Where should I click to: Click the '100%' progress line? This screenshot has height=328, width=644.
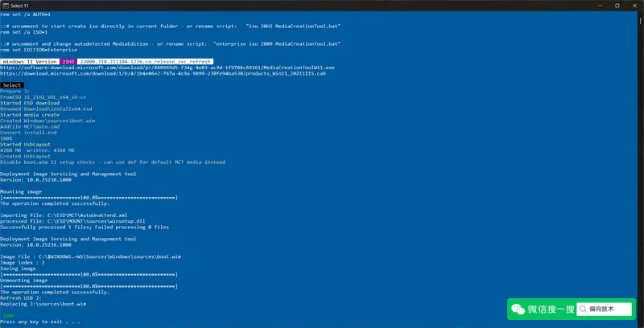[x=6, y=138]
